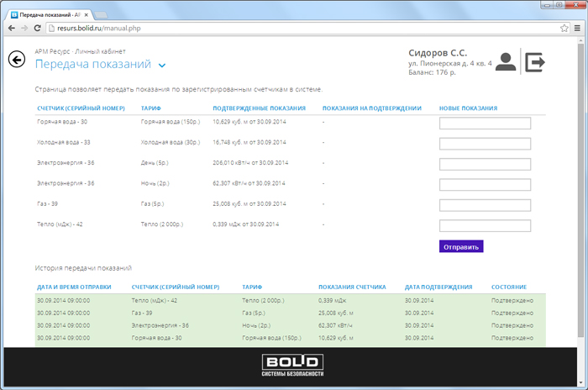Reload the page with refresh icon

pyautogui.click(x=39, y=28)
